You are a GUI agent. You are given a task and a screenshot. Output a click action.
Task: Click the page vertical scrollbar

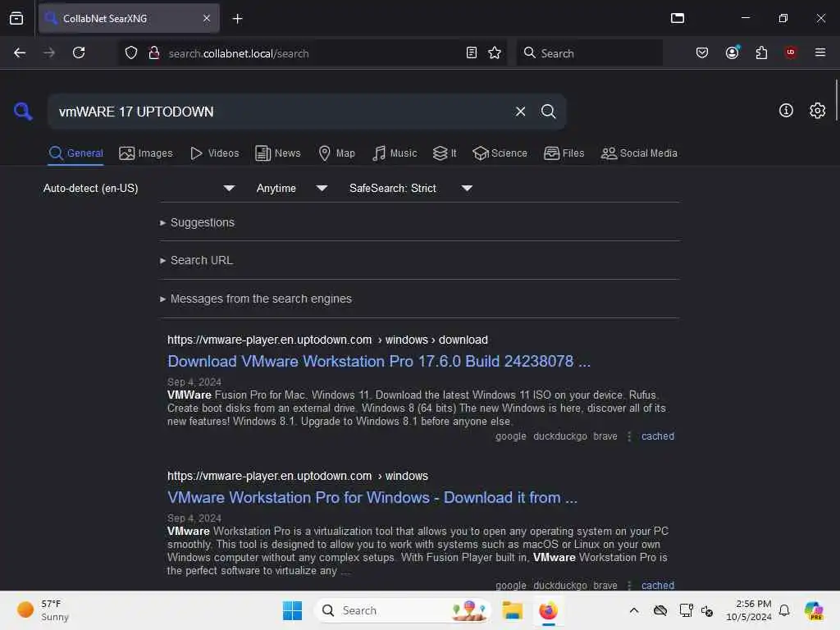(836, 100)
